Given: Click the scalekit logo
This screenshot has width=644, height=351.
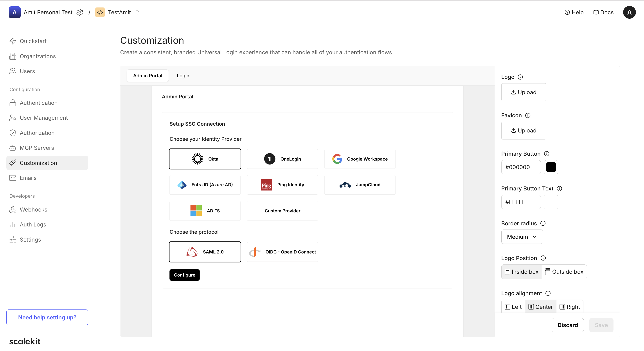Looking at the screenshot, I should [25, 341].
